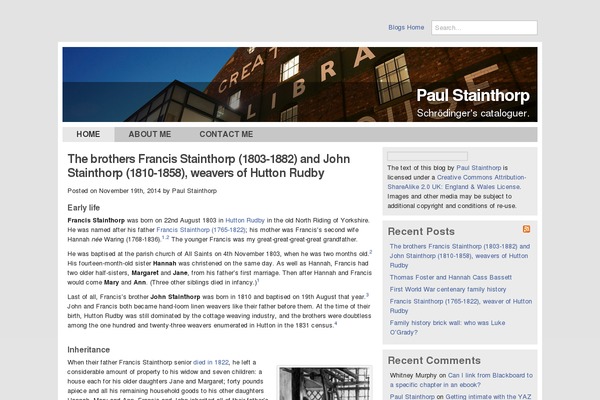Click the 'Schrödinger's cataloguer.' tagline
The width and height of the screenshot is (600, 400).
pos(473,114)
